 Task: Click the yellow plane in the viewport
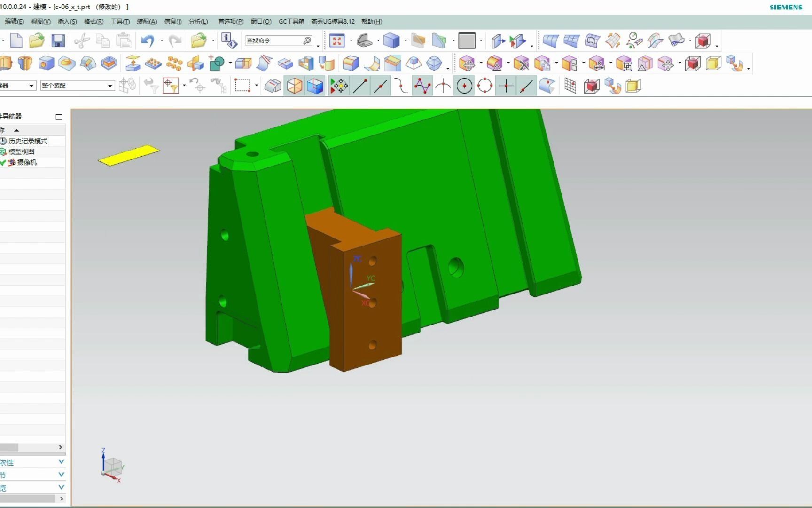point(129,155)
